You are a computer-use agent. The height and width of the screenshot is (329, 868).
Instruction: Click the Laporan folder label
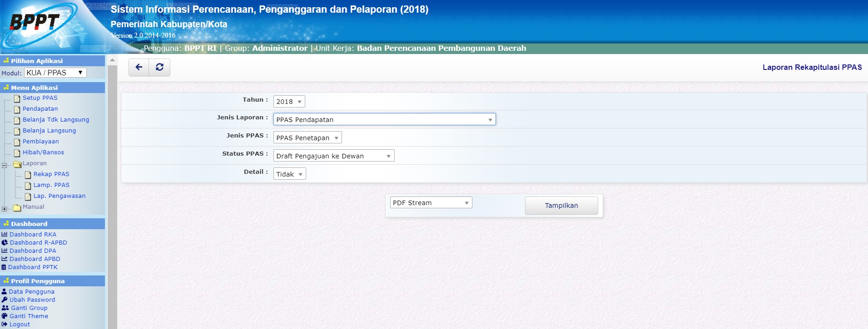pos(35,163)
